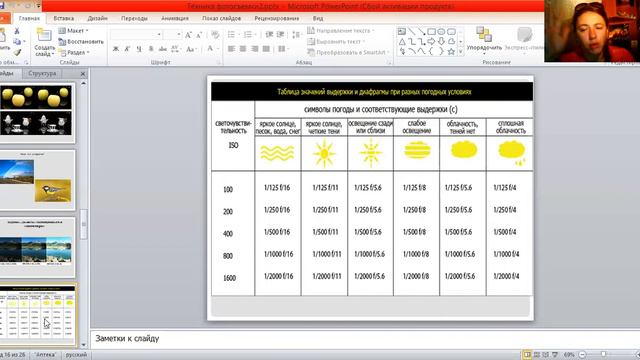This screenshot has height=360, width=640.
Task: Toggle bold Ж formatting
Action: [x=116, y=49]
